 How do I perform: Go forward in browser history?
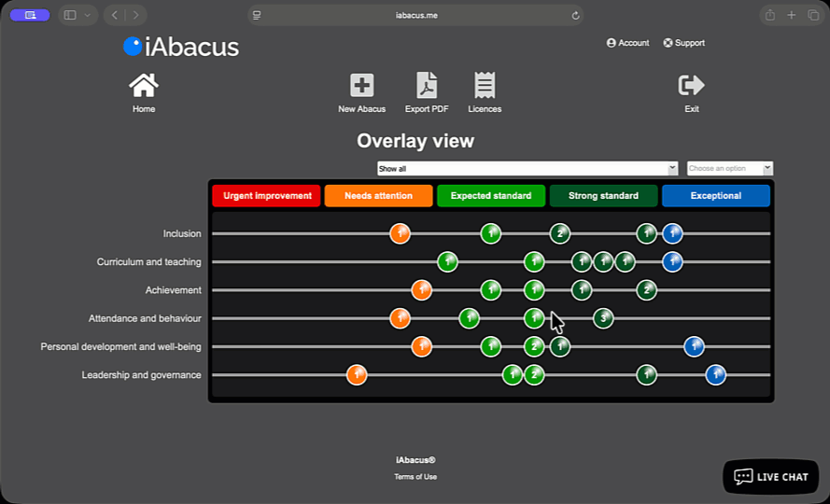click(x=136, y=15)
